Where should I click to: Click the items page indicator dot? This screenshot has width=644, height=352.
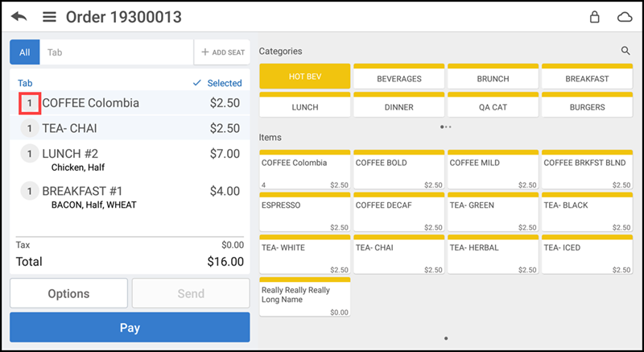point(446,338)
